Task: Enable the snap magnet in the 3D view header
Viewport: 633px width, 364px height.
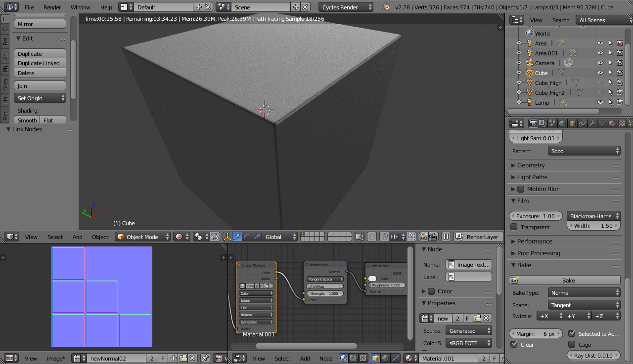Action: (x=383, y=237)
